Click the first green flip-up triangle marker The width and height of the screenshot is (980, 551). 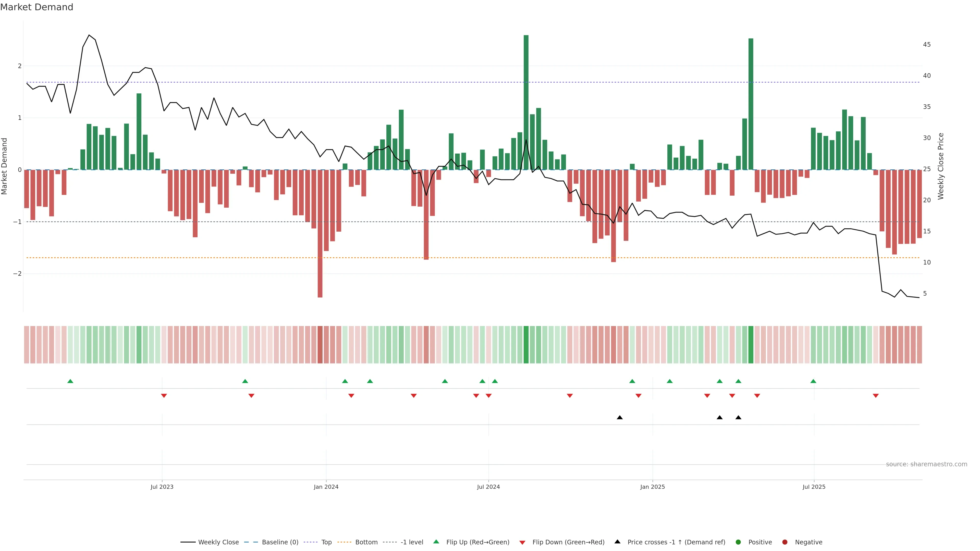click(70, 381)
